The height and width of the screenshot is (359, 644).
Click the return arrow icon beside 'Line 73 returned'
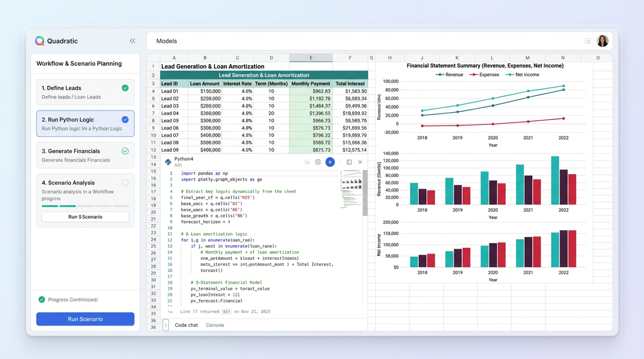tap(170, 312)
